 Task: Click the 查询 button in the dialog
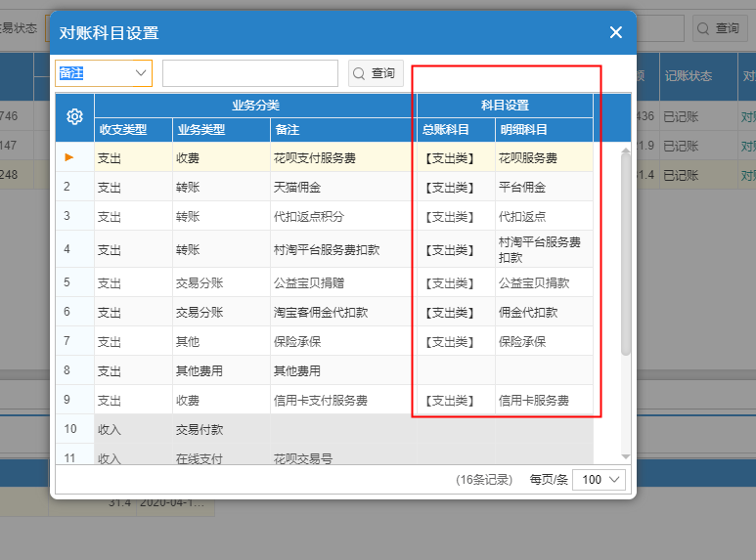pyautogui.click(x=376, y=73)
